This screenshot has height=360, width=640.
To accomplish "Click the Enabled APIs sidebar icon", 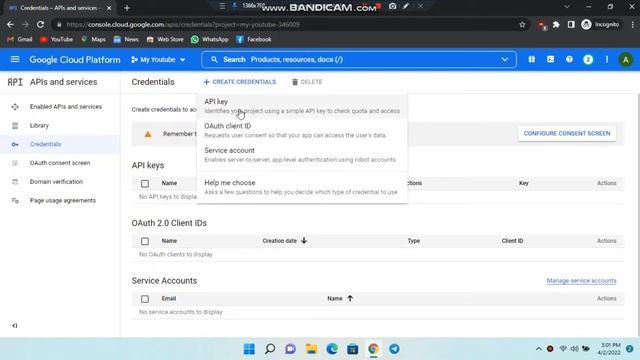I will click(15, 107).
